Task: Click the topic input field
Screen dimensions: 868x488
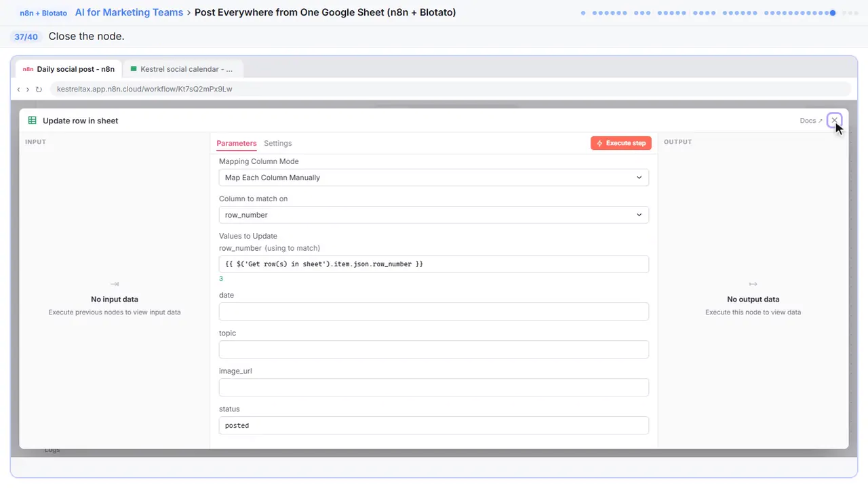Action: (434, 349)
